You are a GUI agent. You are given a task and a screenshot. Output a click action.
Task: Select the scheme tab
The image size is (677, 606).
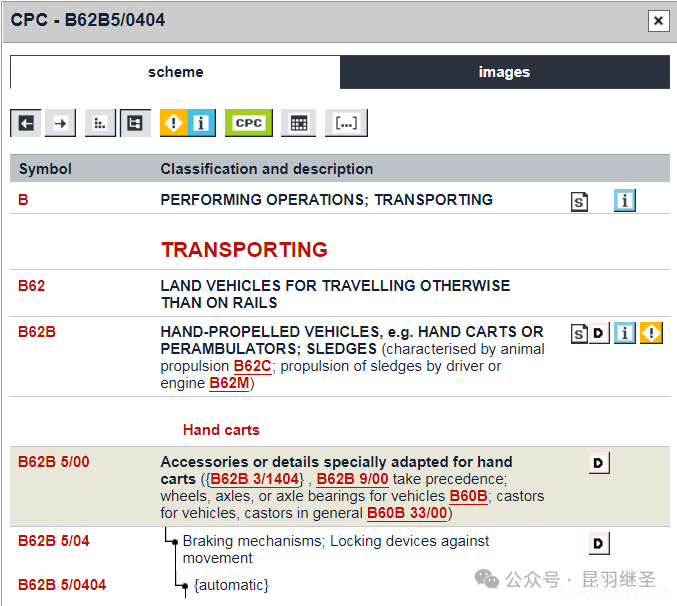click(x=175, y=72)
